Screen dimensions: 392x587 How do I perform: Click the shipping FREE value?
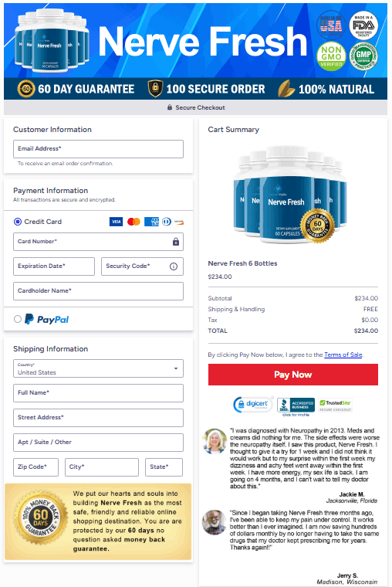370,309
